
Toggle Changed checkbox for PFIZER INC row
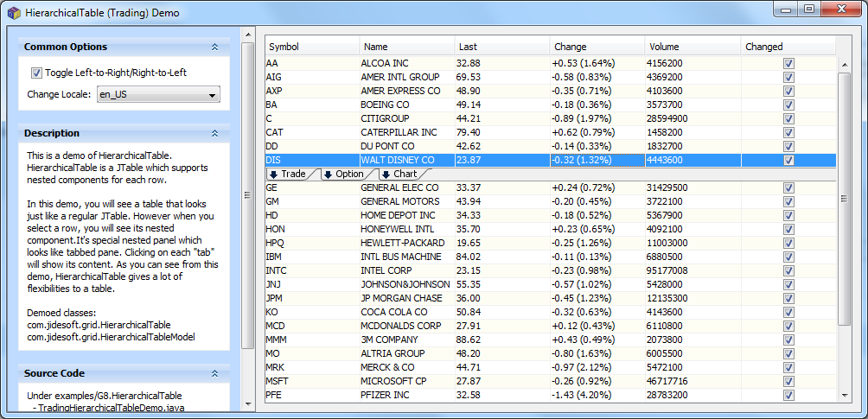coord(788,396)
